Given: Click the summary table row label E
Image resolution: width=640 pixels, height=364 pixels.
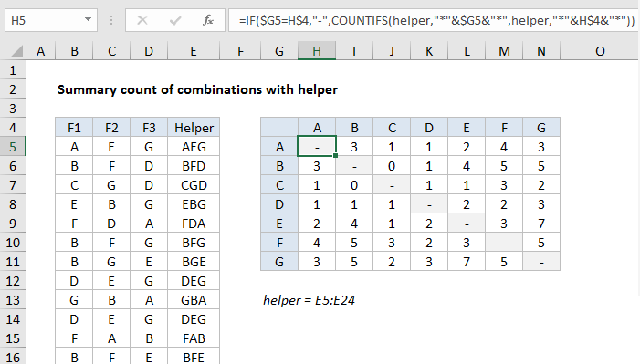Looking at the screenshot, I should [x=279, y=224].
